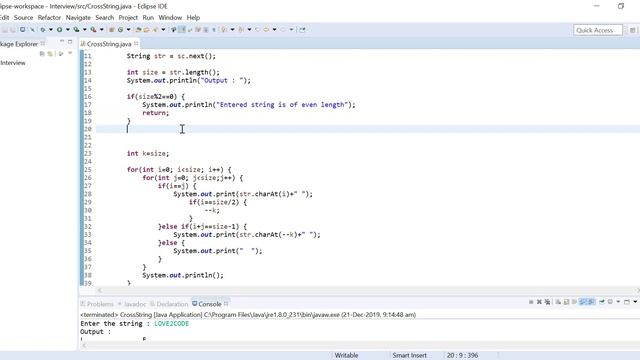Go to Previous Annotation icon
Screen dimensions: 640x360
[x=241, y=30]
